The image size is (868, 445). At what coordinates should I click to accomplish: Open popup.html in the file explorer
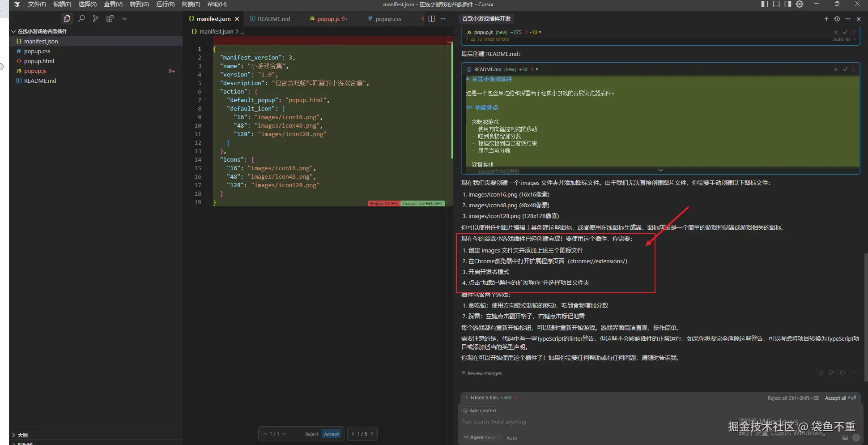[96, 61]
